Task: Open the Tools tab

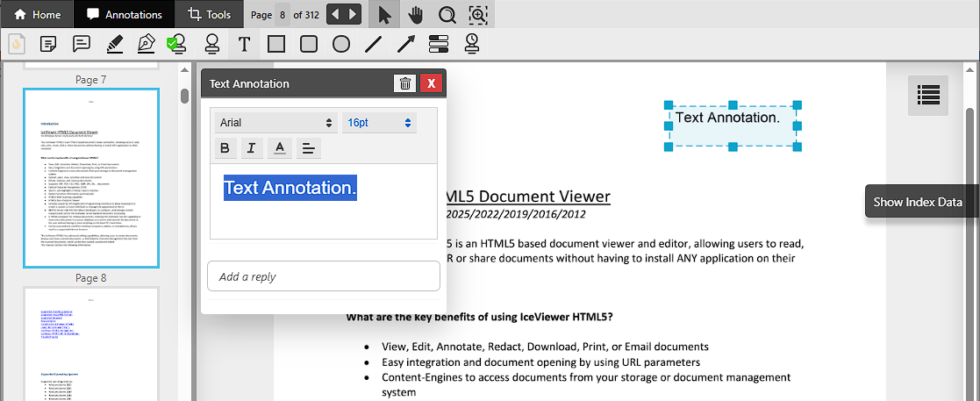Action: click(206, 14)
